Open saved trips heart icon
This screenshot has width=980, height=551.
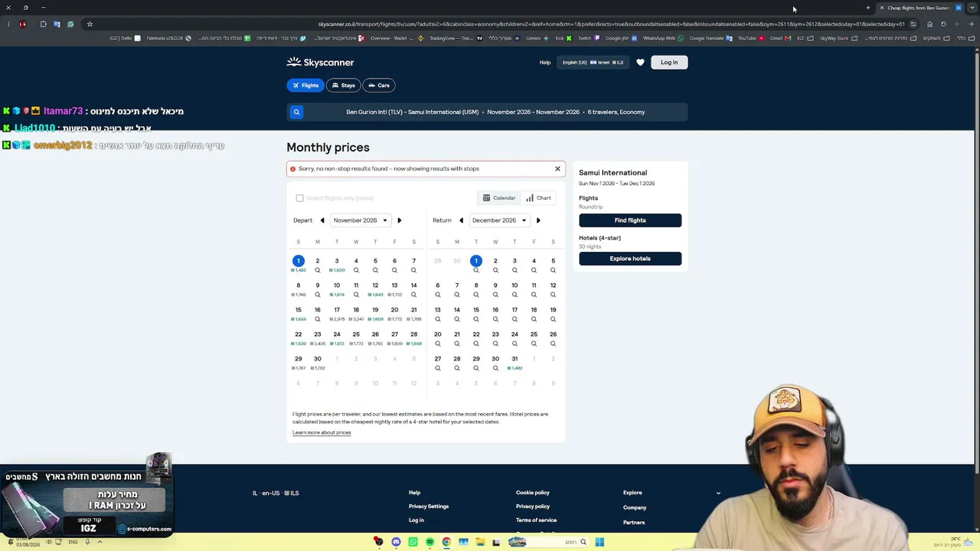click(640, 62)
